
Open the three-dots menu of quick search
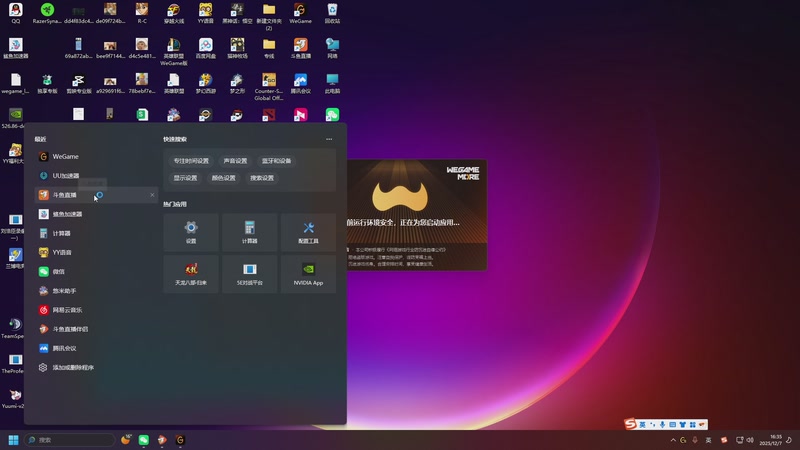point(329,139)
